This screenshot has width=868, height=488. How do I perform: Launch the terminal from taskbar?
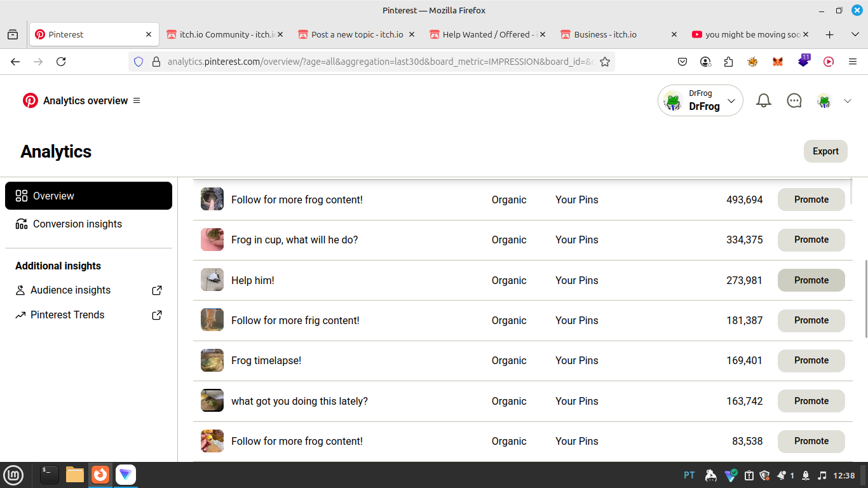pos(50,475)
